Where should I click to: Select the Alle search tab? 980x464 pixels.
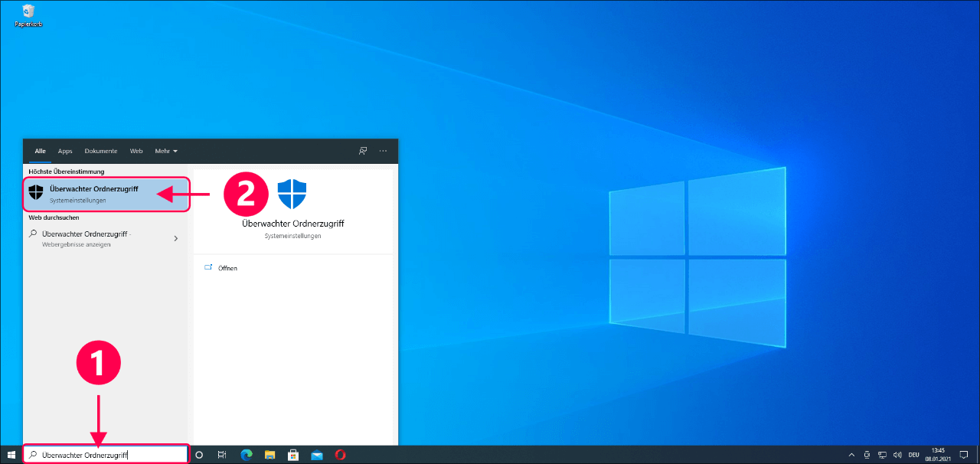tap(40, 152)
